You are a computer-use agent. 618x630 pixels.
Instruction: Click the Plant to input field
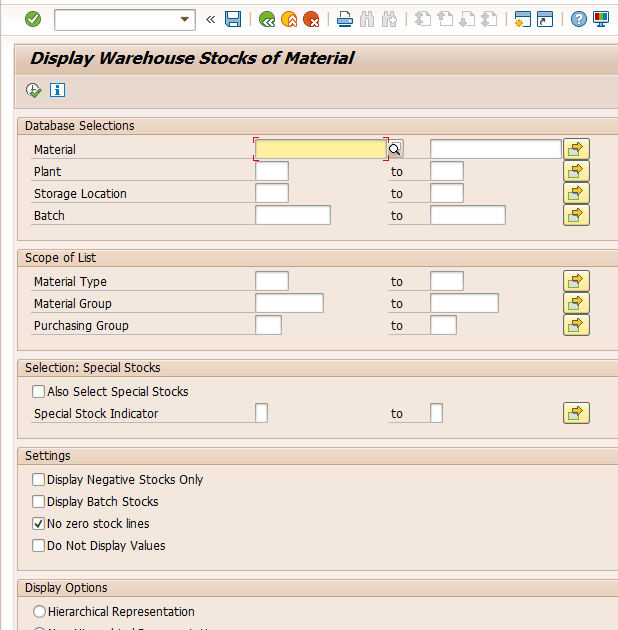[x=447, y=171]
